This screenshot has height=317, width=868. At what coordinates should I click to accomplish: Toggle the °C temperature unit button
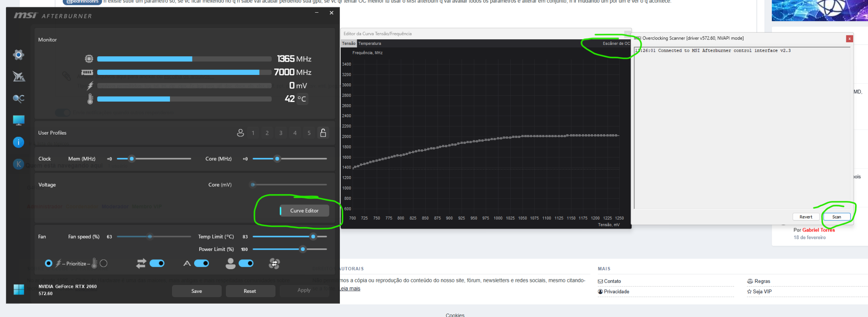(x=302, y=99)
